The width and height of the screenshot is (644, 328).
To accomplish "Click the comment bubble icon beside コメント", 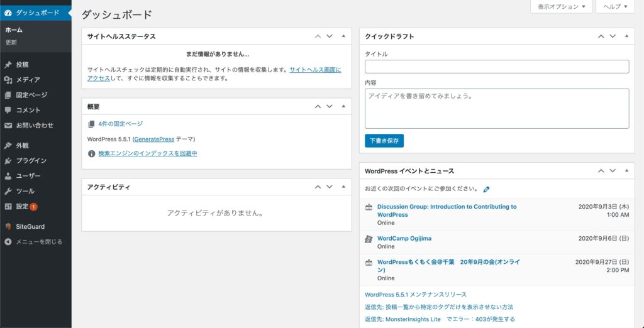I will point(8,110).
